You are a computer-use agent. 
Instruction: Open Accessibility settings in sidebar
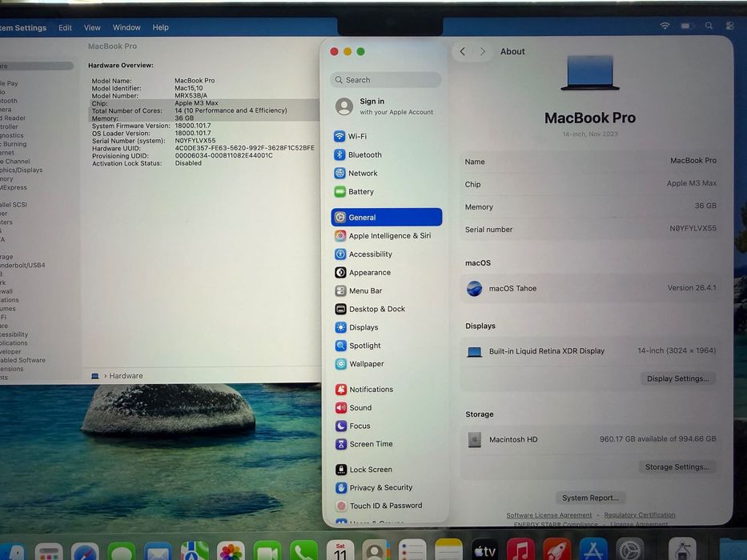point(387,254)
